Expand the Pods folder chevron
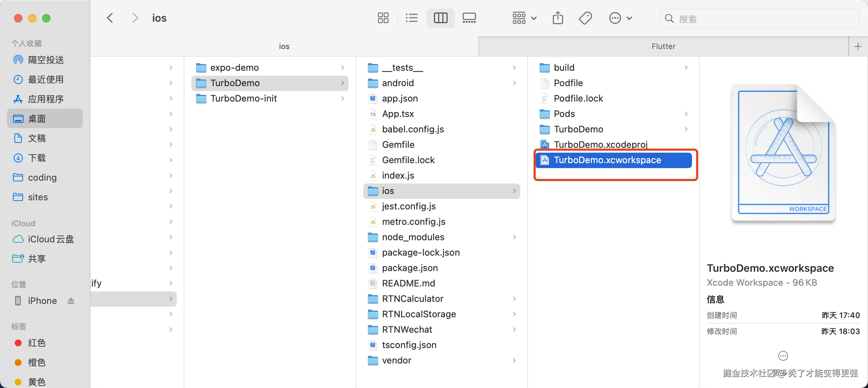 pos(686,114)
